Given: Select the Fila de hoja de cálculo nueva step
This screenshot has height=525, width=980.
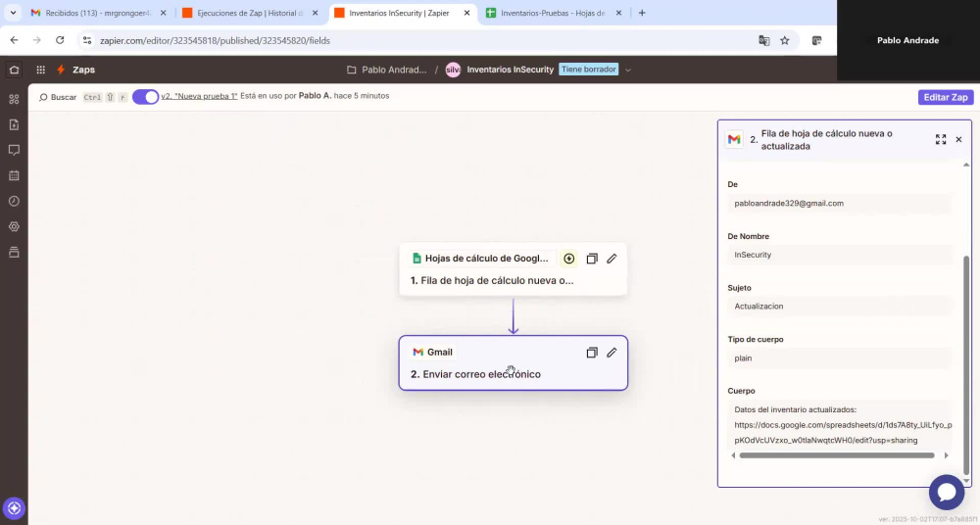Looking at the screenshot, I should click(514, 268).
